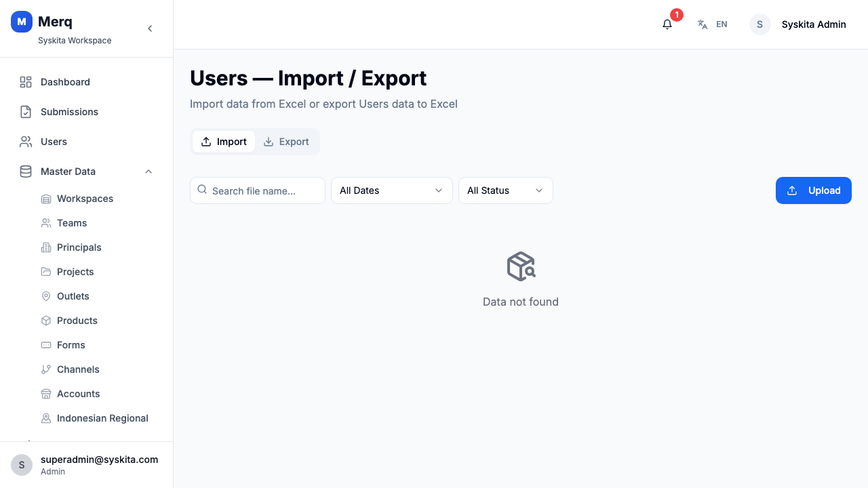Image resolution: width=868 pixels, height=488 pixels.
Task: Click the Indonesian Regional map icon
Action: pos(46,418)
